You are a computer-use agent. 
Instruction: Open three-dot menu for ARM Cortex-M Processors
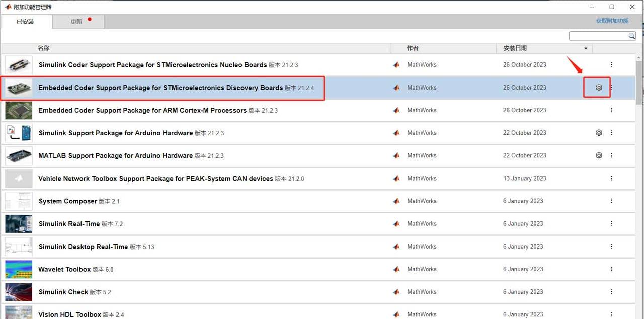[x=611, y=110]
